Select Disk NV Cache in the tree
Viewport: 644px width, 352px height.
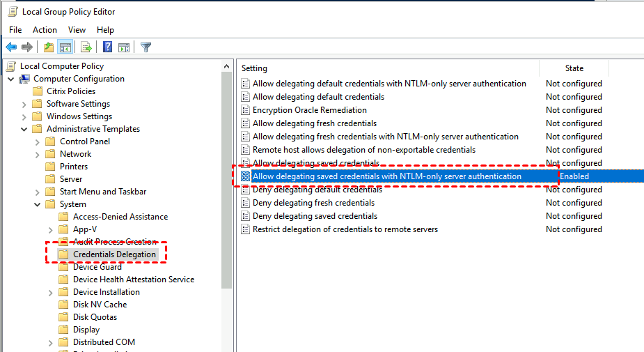point(100,305)
